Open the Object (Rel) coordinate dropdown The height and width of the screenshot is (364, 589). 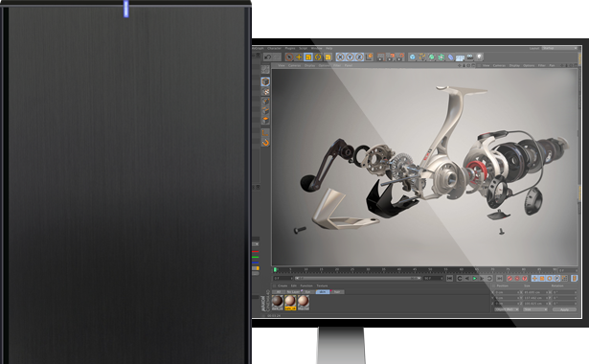click(x=507, y=309)
